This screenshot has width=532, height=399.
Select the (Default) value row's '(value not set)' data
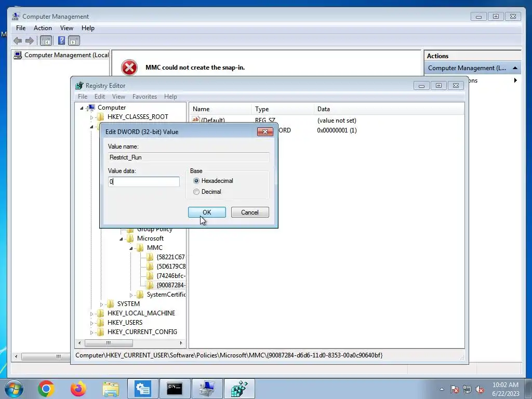pyautogui.click(x=337, y=121)
